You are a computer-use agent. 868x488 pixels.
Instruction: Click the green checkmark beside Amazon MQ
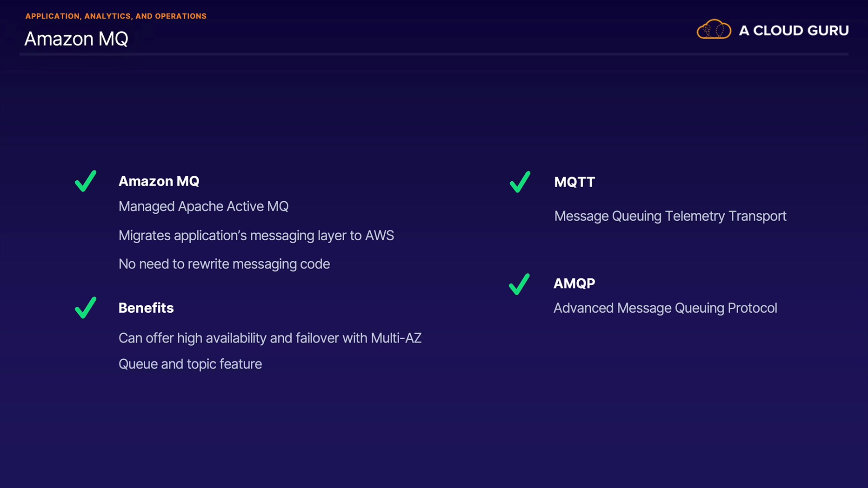click(x=86, y=181)
